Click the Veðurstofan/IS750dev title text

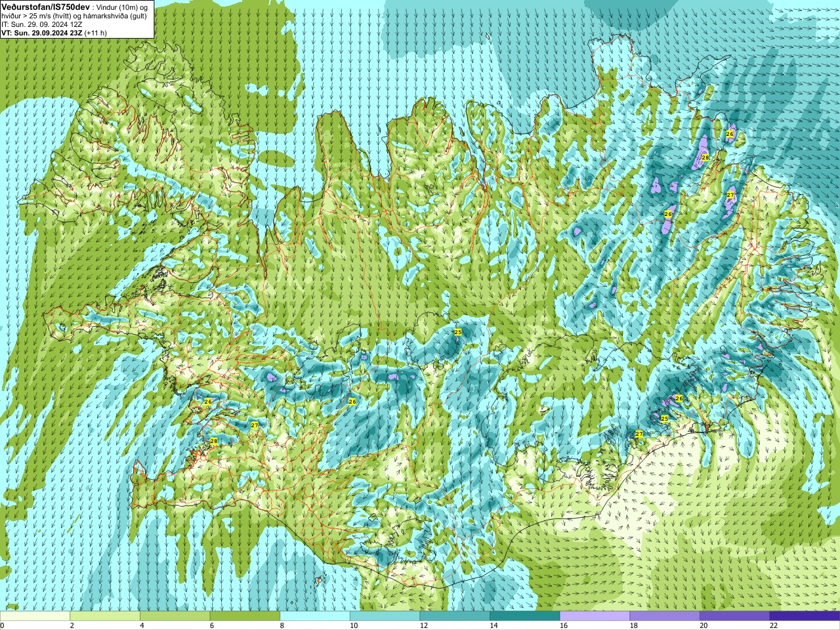45,7
